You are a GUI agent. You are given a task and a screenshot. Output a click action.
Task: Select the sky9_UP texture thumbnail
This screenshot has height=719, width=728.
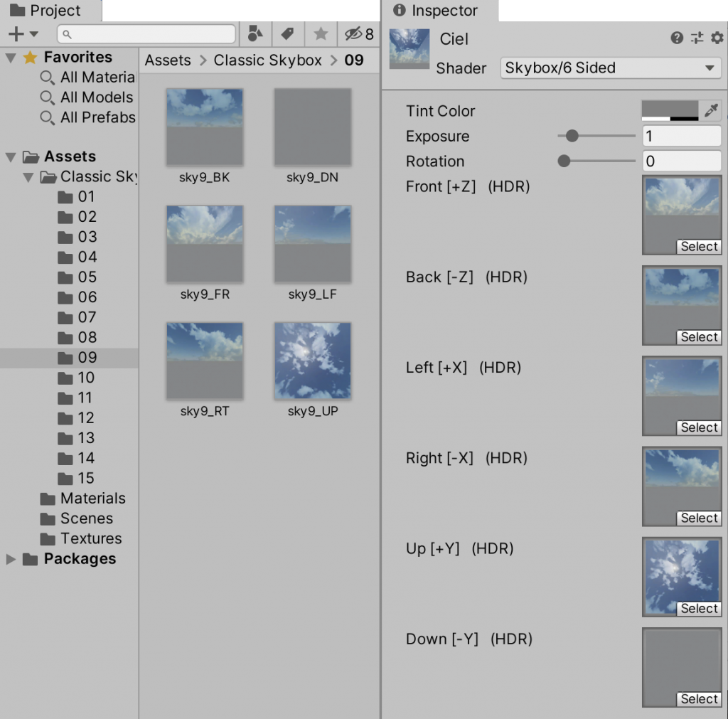tap(313, 361)
